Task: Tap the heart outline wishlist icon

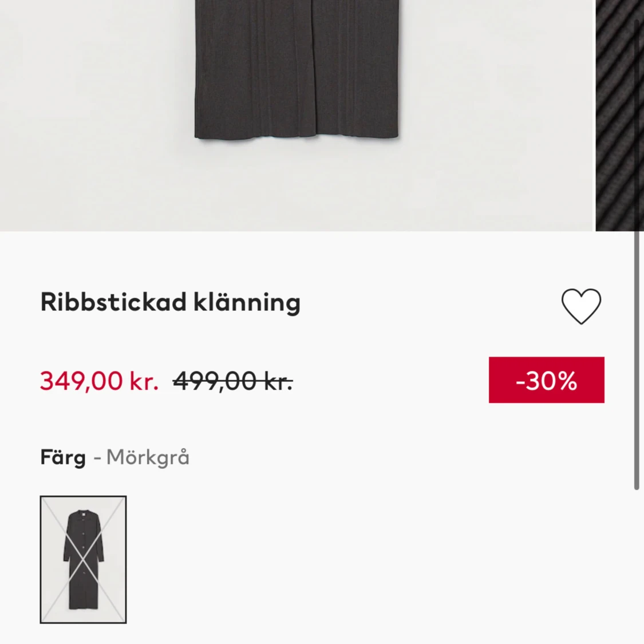Action: coord(581,306)
